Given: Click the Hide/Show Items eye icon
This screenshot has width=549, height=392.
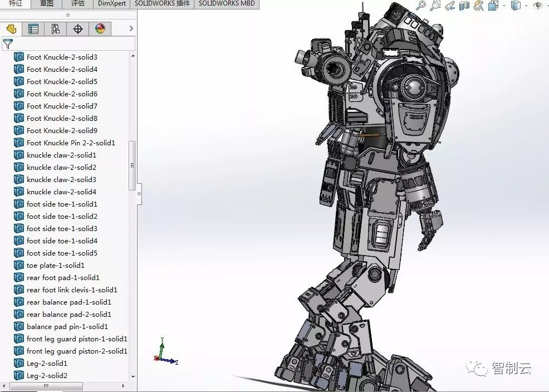Looking at the screenshot, I should 538,6.
